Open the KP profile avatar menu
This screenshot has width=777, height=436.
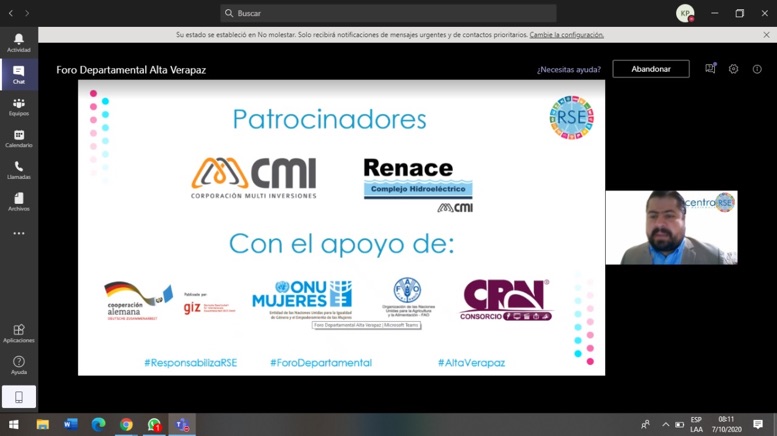coord(685,13)
